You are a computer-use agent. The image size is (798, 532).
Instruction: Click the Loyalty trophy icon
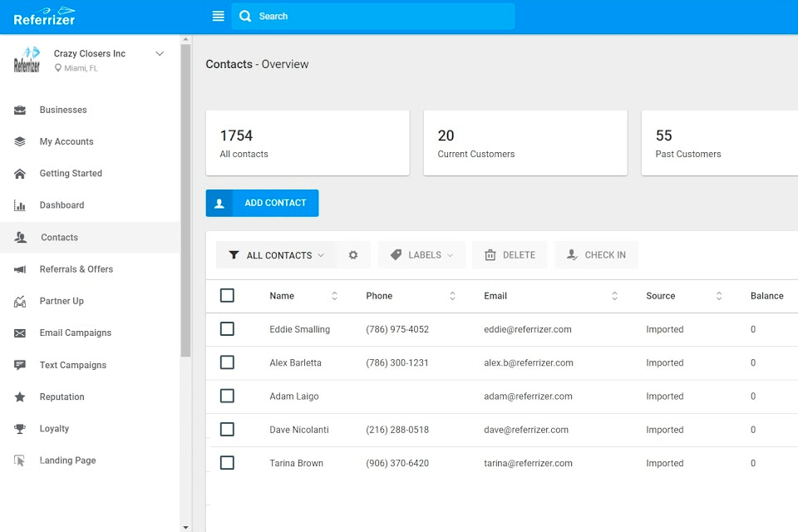pyautogui.click(x=20, y=429)
